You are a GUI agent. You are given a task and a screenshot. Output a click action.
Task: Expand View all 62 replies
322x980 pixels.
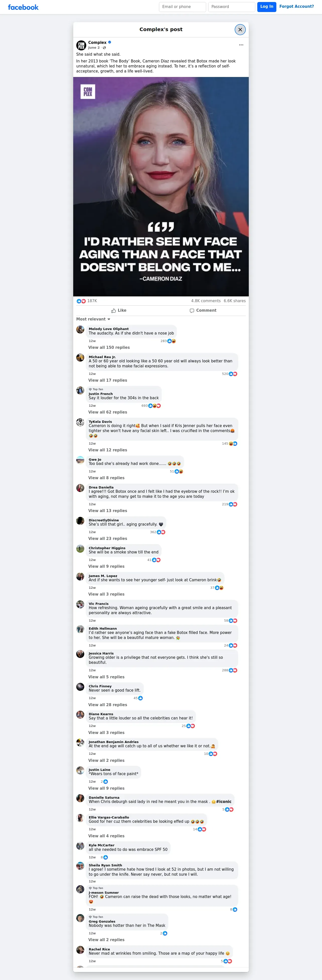tap(108, 412)
